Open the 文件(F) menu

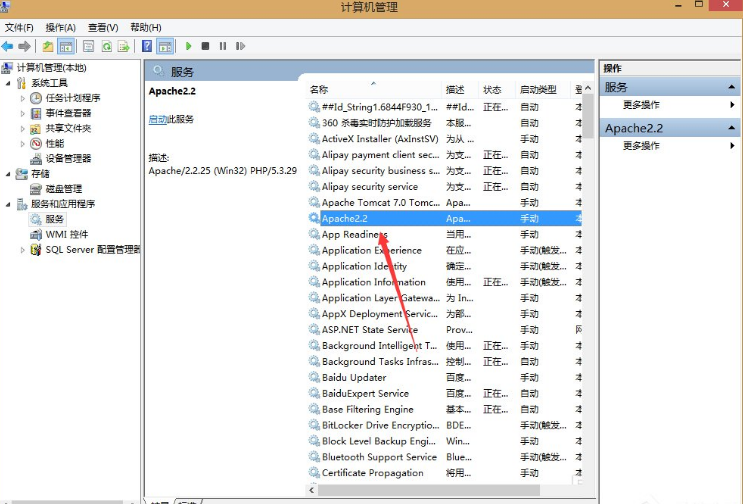[x=19, y=27]
